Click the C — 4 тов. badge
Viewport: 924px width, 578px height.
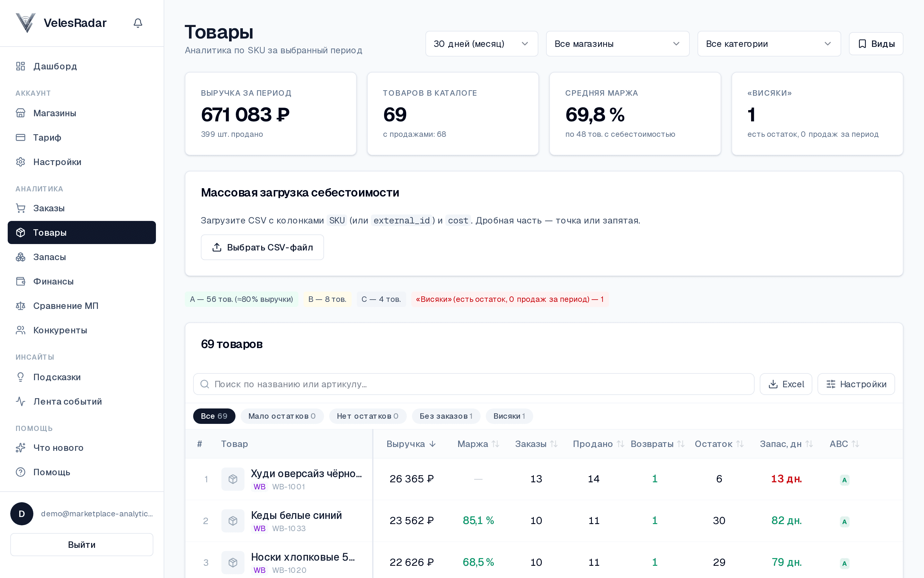coord(381,299)
